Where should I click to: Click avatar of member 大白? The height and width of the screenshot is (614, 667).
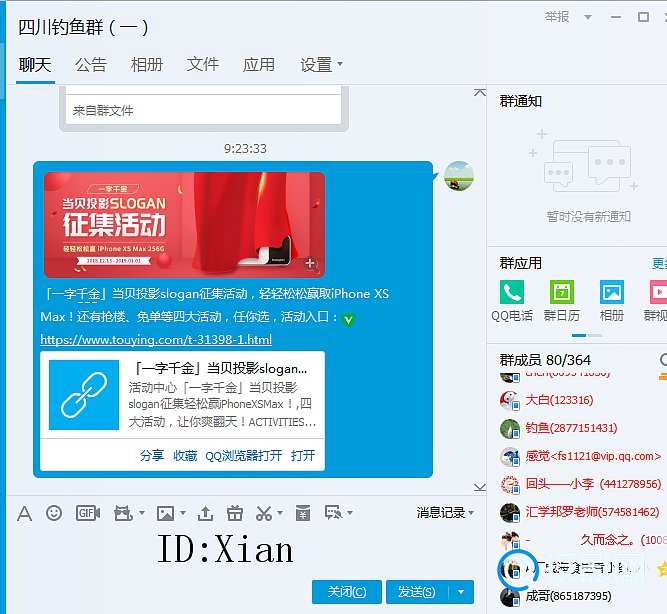tap(510, 400)
